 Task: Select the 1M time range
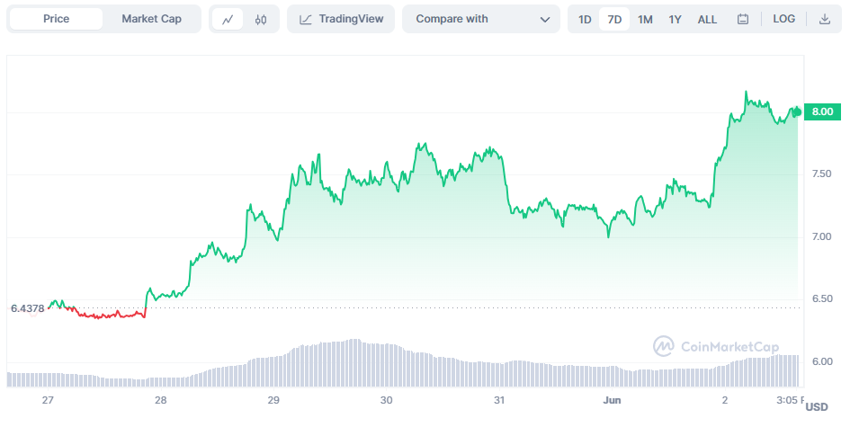pos(645,19)
